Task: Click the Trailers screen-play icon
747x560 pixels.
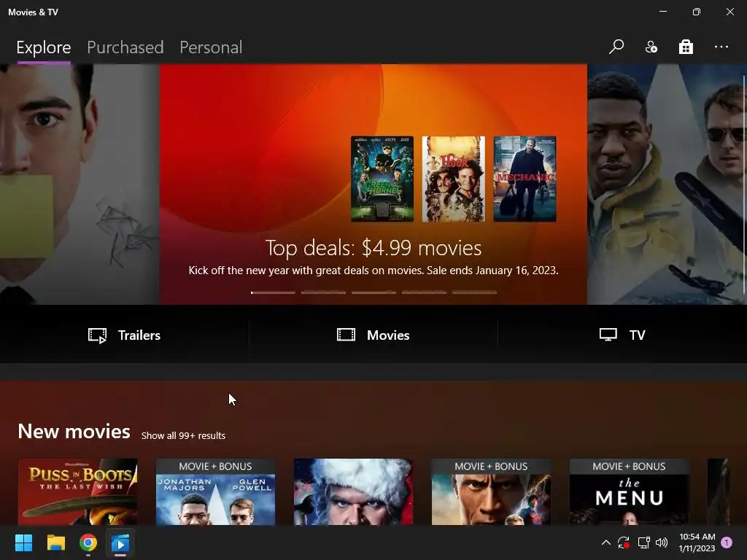Action: (x=97, y=335)
